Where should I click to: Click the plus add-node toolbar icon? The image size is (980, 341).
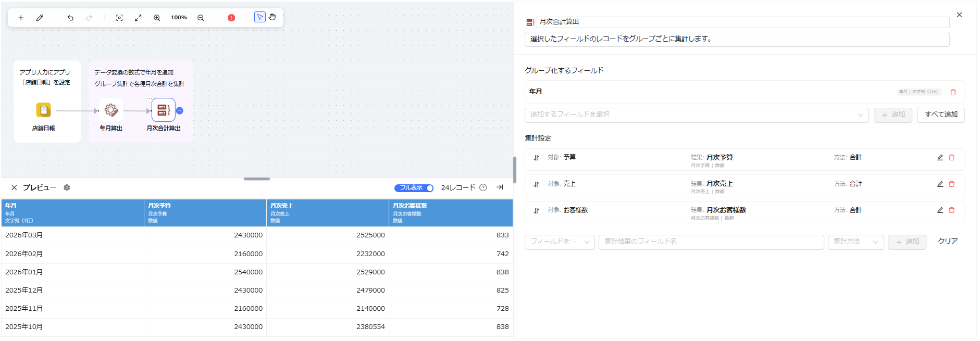21,18
